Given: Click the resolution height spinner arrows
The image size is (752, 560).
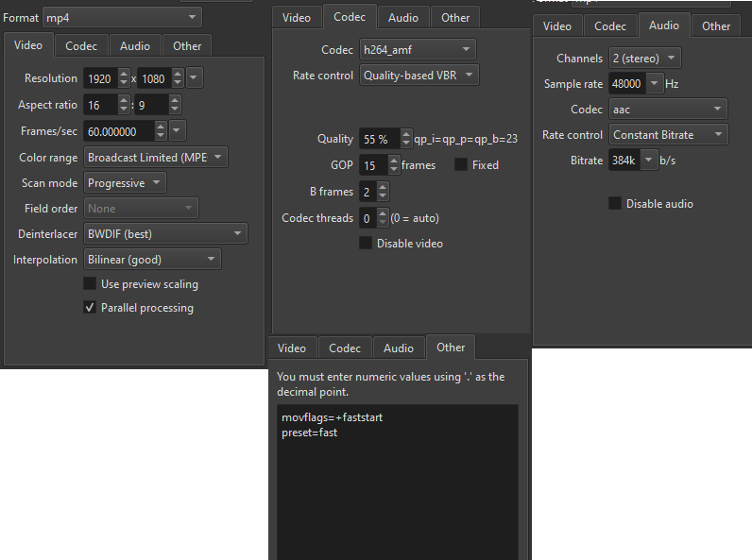Looking at the screenshot, I should (178, 78).
